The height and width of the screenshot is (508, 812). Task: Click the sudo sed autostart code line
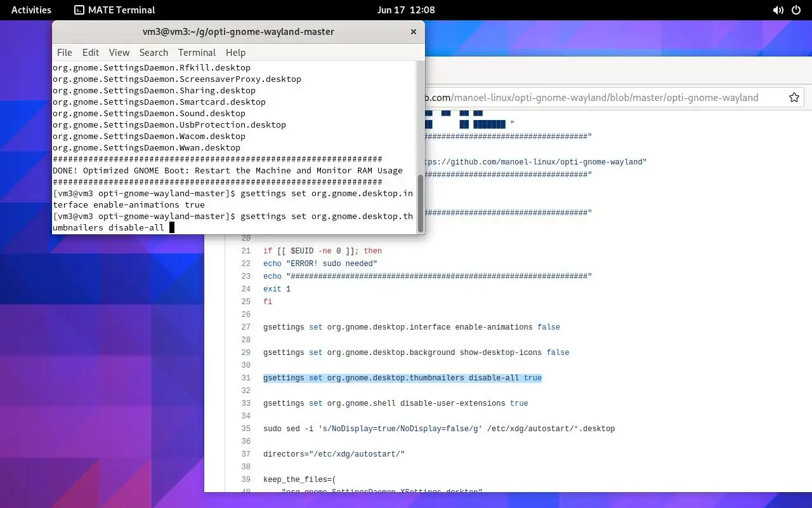(439, 429)
